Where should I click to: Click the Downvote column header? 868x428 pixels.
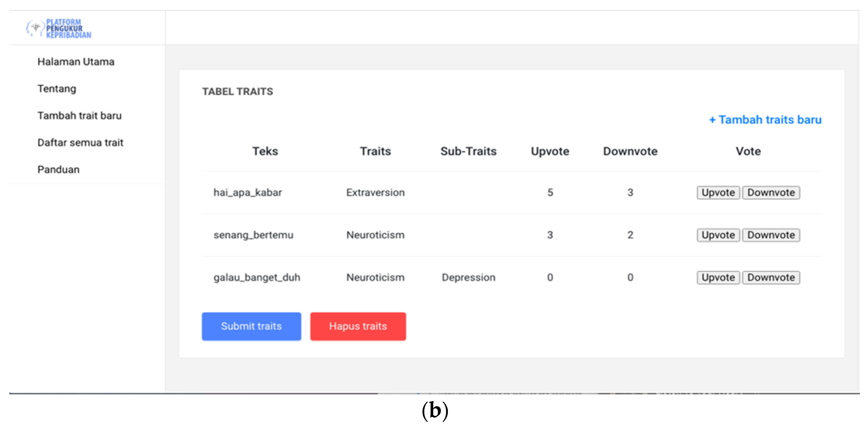tap(630, 151)
